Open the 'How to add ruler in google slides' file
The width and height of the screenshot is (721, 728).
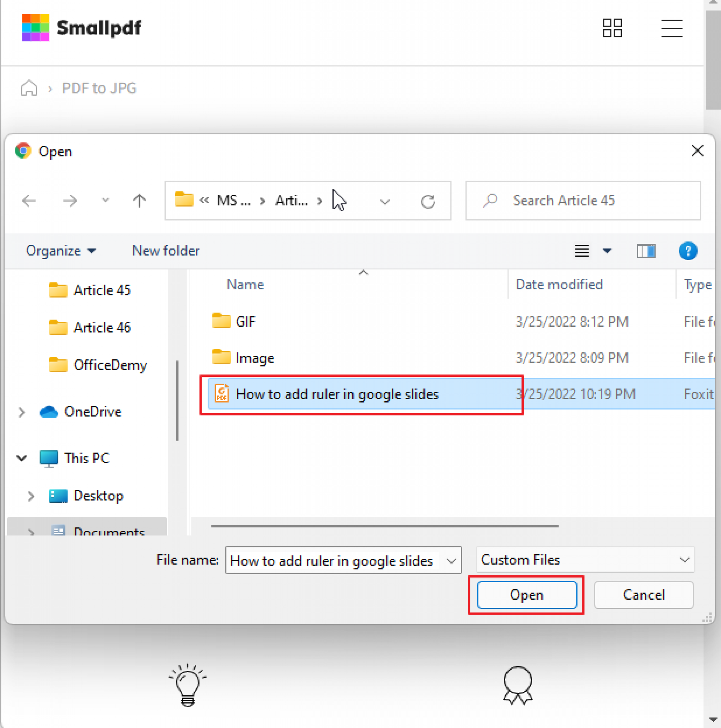525,594
